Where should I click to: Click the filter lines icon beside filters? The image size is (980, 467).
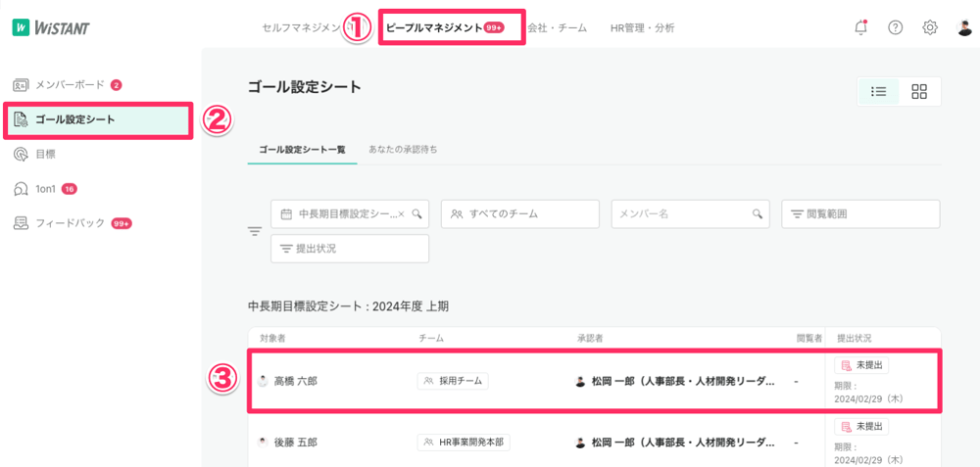pyautogui.click(x=255, y=231)
